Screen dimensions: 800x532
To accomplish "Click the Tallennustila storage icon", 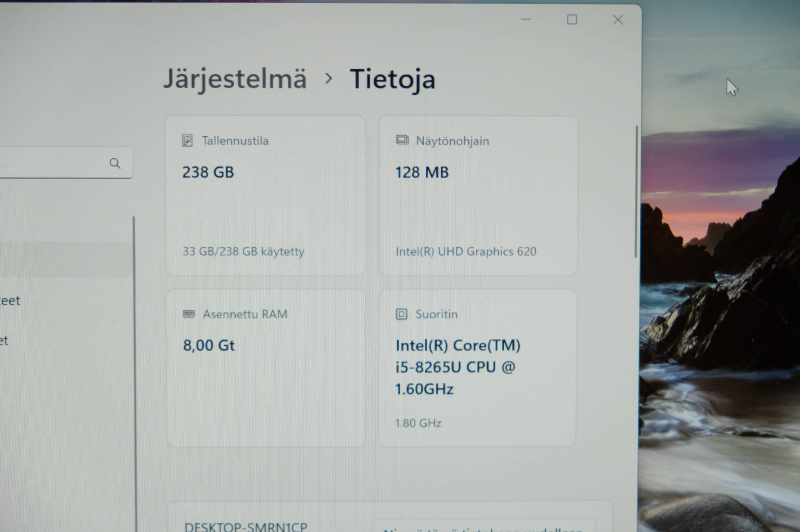I will pyautogui.click(x=187, y=140).
